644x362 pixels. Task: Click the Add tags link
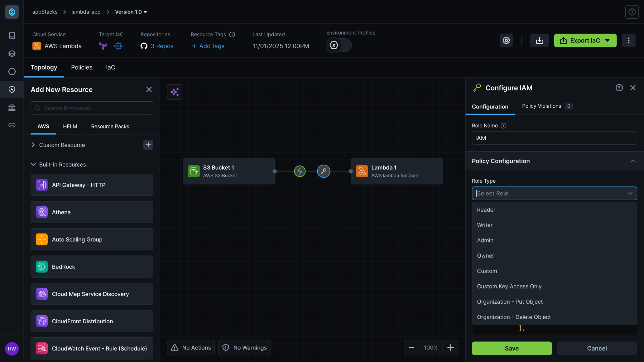[x=208, y=46]
